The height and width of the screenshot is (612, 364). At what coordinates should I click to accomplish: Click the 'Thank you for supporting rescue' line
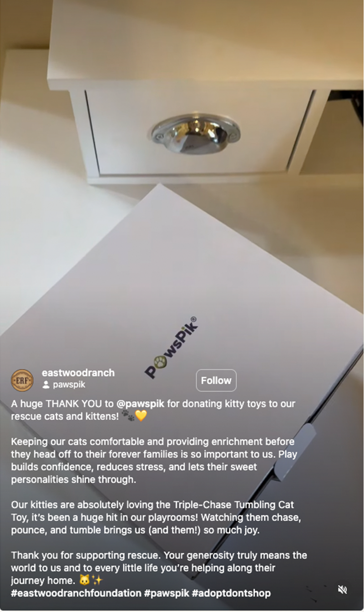click(86, 556)
